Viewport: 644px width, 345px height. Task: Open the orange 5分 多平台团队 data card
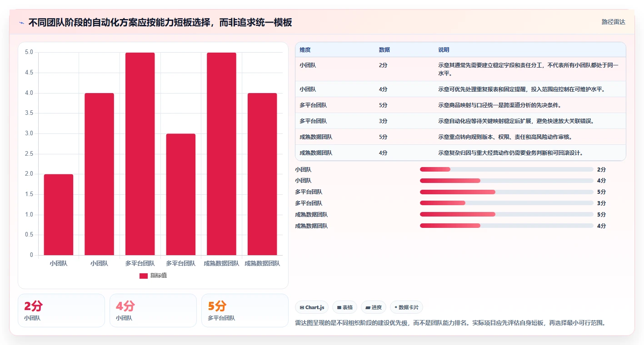pos(245,310)
